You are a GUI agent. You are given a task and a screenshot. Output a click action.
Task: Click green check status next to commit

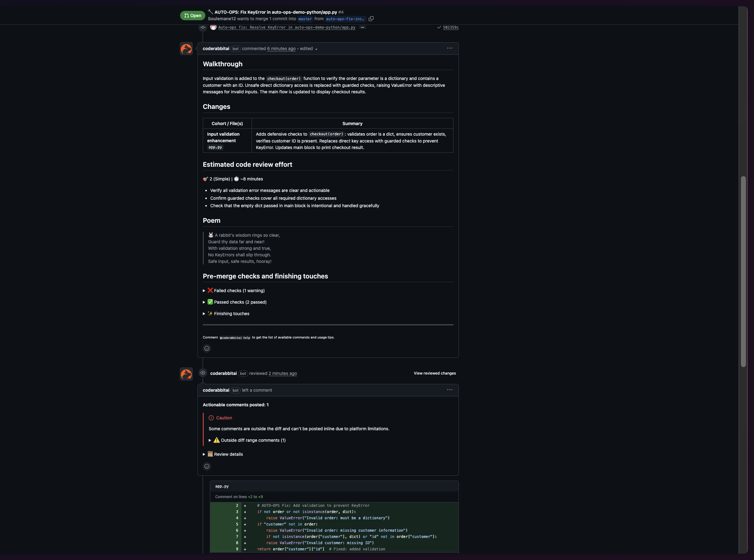click(x=439, y=27)
